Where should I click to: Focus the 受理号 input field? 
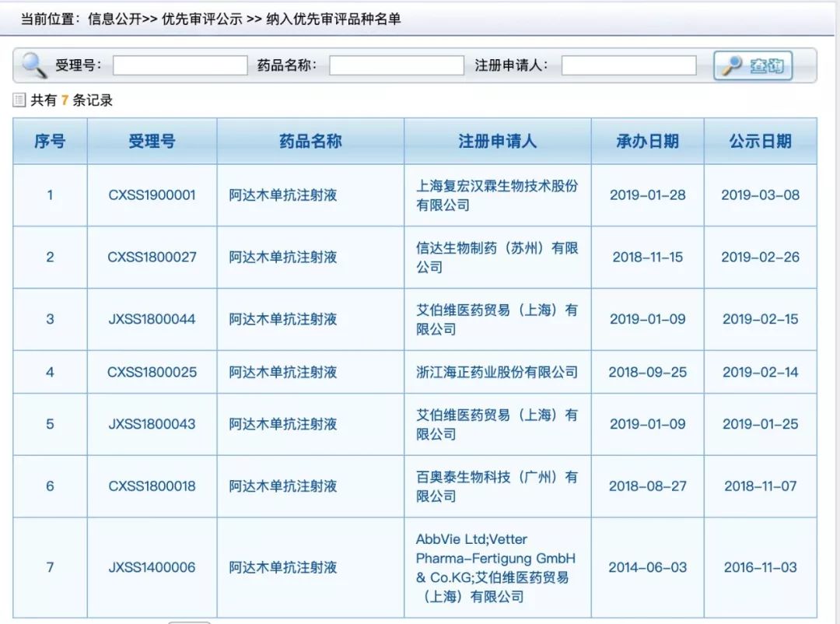pos(180,65)
